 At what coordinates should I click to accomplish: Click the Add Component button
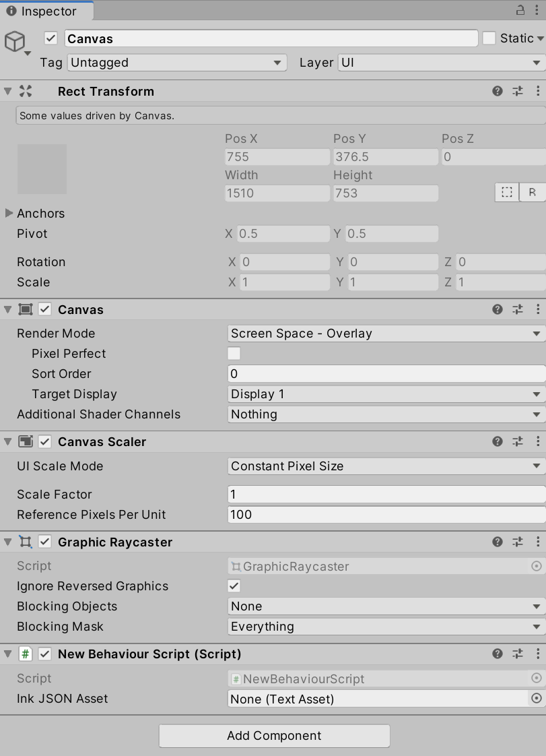274,736
